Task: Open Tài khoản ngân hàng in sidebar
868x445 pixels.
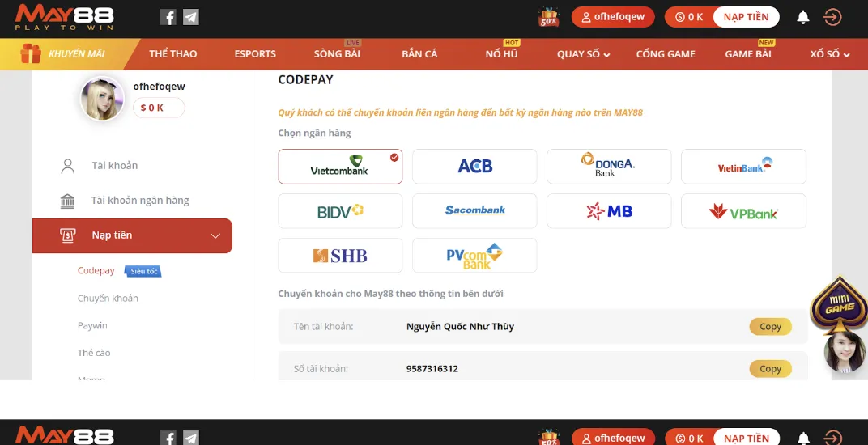Action: [x=140, y=201]
